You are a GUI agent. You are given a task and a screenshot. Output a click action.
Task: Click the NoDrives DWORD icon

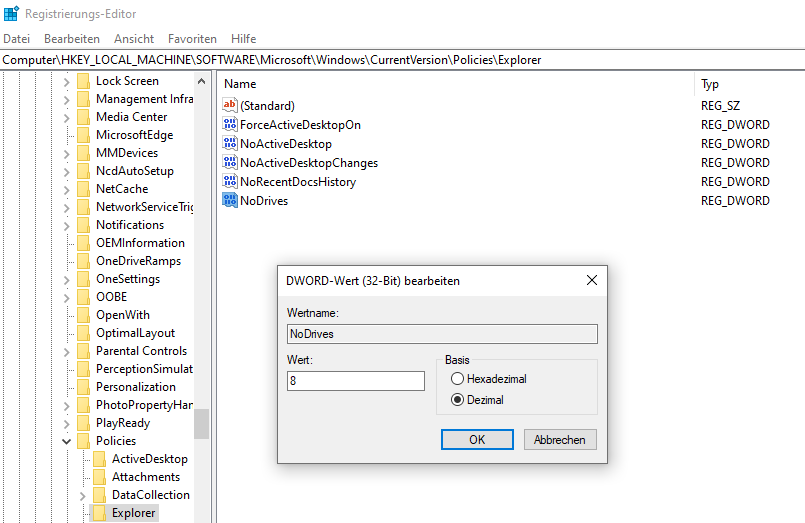pyautogui.click(x=229, y=200)
